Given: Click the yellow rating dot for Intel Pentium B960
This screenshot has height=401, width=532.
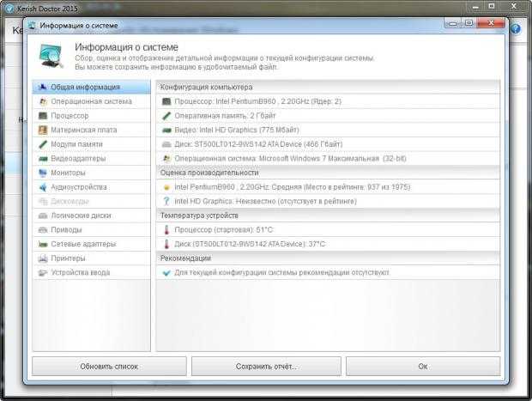Looking at the screenshot, I should [166, 187].
